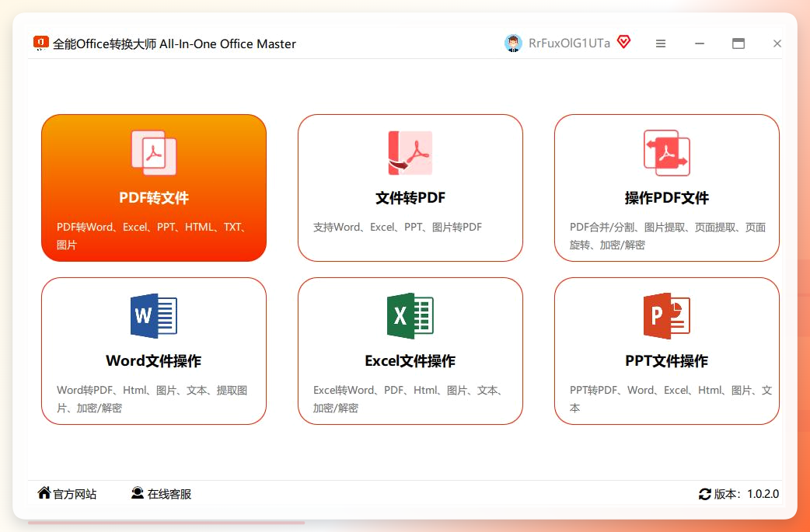Click description starting Word转PDF、Html
This screenshot has height=532, width=810.
(152, 399)
